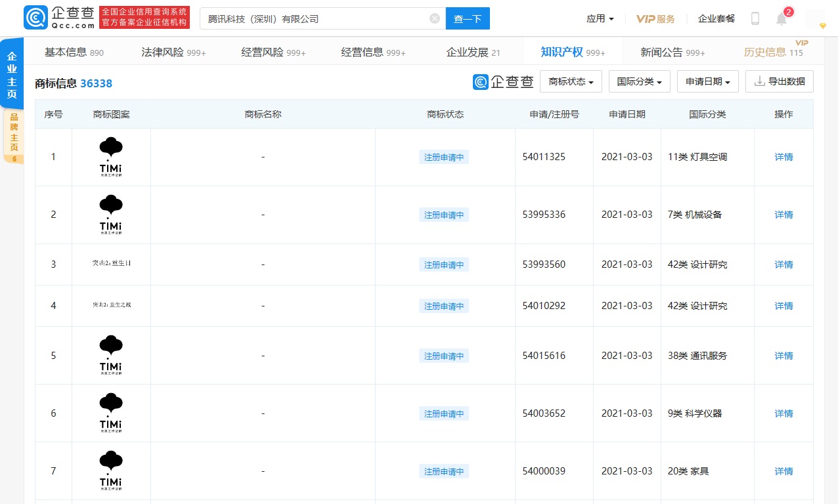Click the 查一下 search button
Image resolution: width=838 pixels, height=504 pixels.
468,18
